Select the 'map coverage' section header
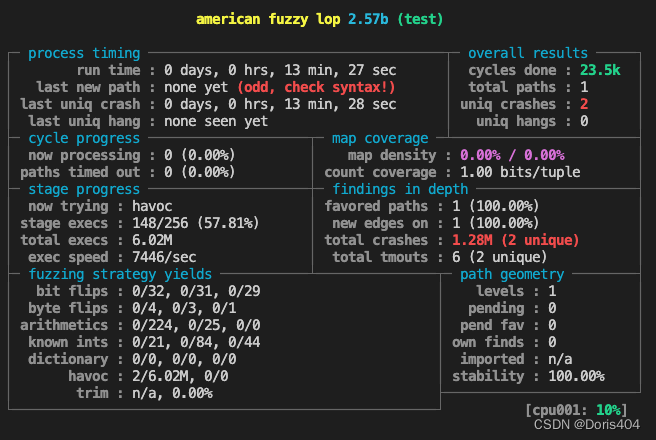Image resolution: width=656 pixels, height=440 pixels. 380,138
